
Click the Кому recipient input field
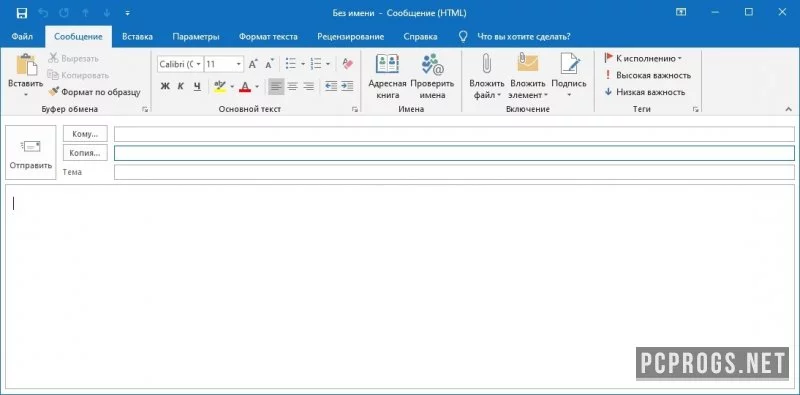(454, 134)
